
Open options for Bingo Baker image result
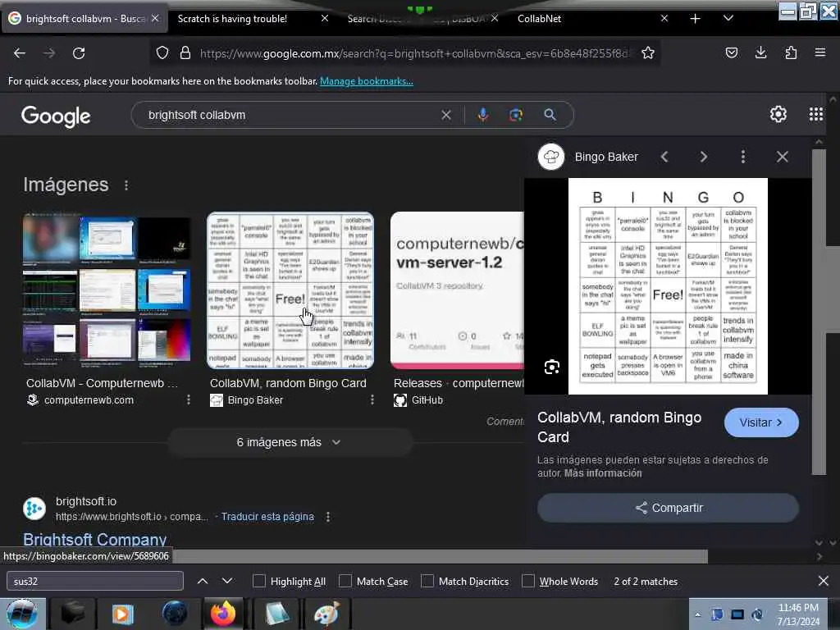372,399
